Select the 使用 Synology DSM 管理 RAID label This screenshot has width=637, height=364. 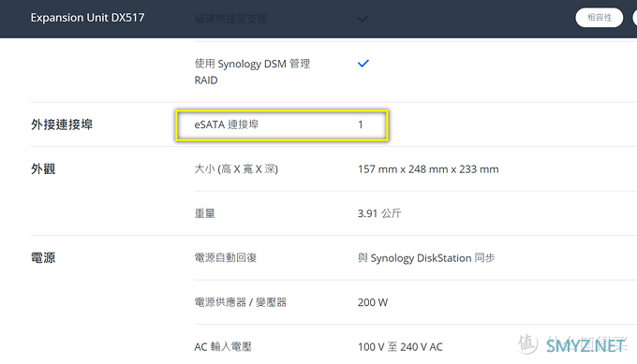tap(252, 72)
